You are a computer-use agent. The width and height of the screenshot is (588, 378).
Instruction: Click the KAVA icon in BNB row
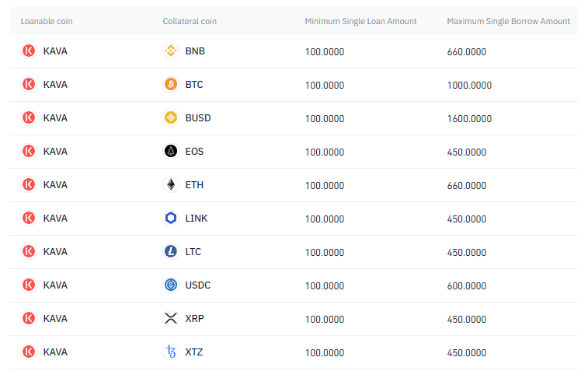pos(29,51)
